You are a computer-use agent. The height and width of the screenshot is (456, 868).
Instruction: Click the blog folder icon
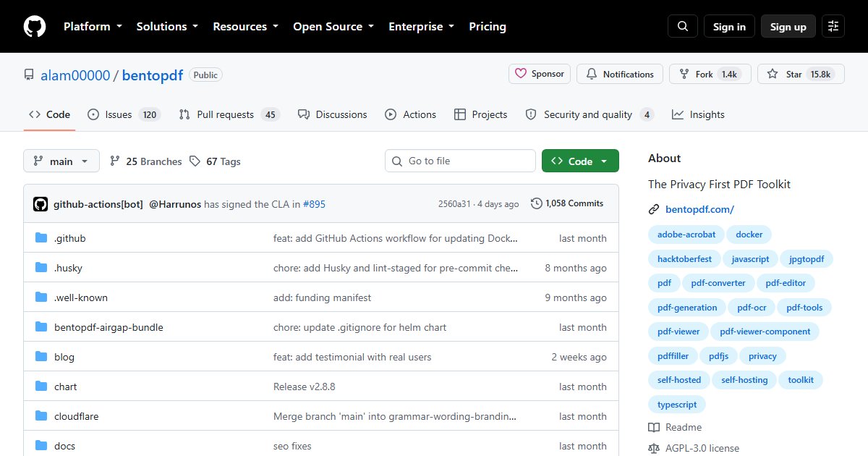[41, 357]
